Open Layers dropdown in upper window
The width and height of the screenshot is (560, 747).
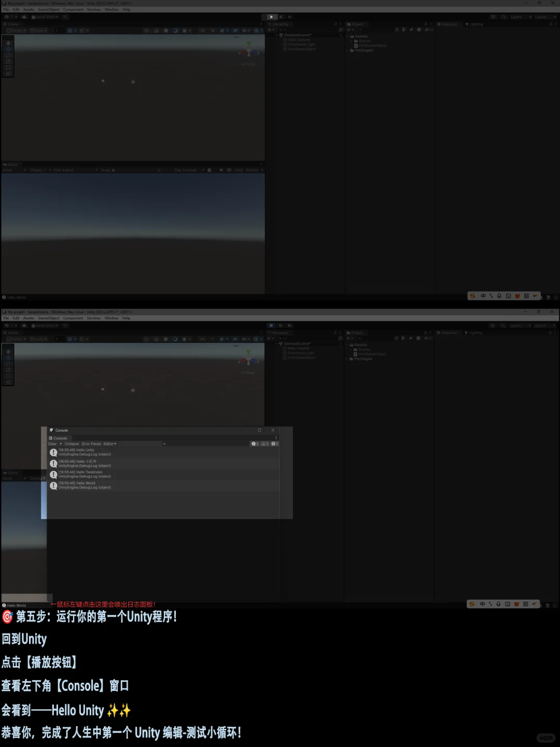pyautogui.click(x=521, y=17)
